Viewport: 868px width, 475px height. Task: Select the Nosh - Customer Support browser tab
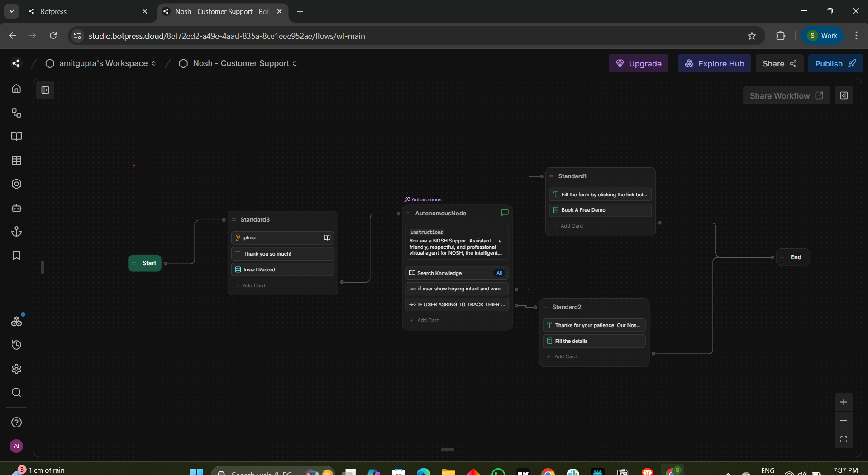pyautogui.click(x=223, y=11)
